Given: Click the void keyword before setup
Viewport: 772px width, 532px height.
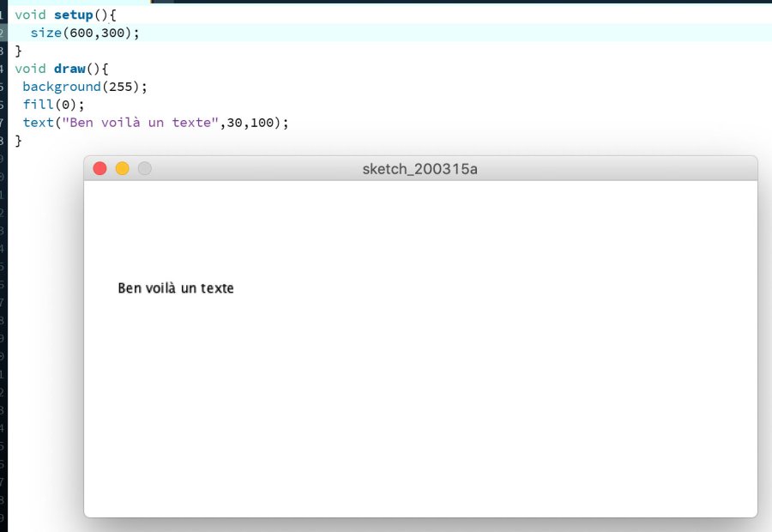Looking at the screenshot, I should (30, 15).
